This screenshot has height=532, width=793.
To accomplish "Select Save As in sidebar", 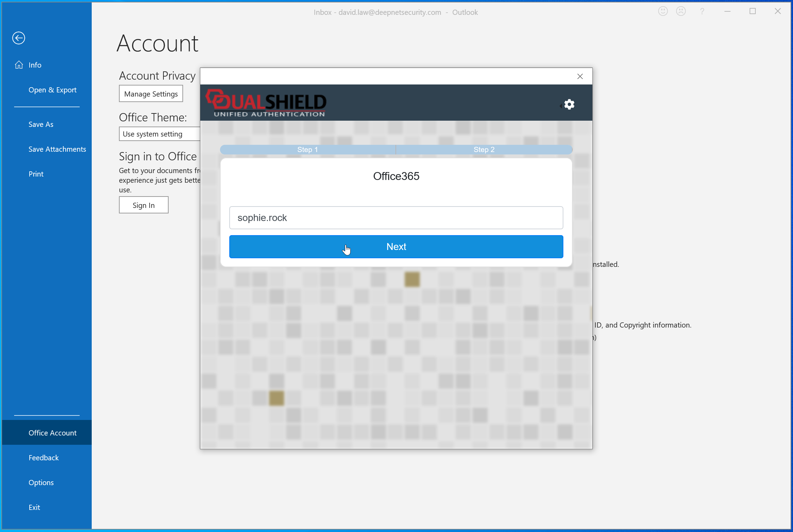I will (41, 124).
